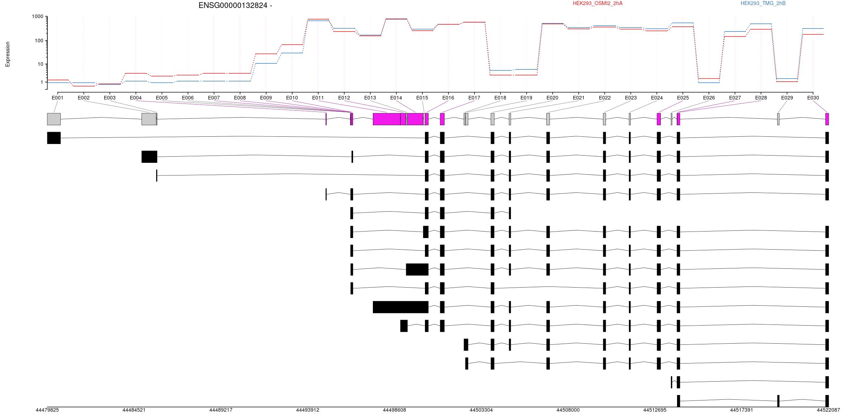Click the E018 exon label
This screenshot has width=868, height=416.
[x=500, y=98]
